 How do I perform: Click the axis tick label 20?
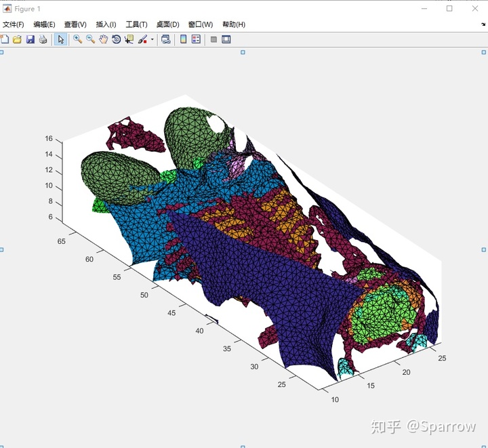click(x=406, y=372)
